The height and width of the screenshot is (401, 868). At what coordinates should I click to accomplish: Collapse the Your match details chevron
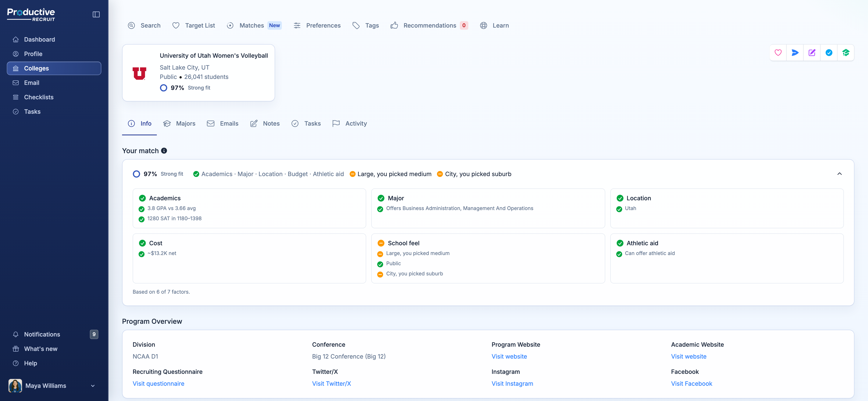pos(839,174)
